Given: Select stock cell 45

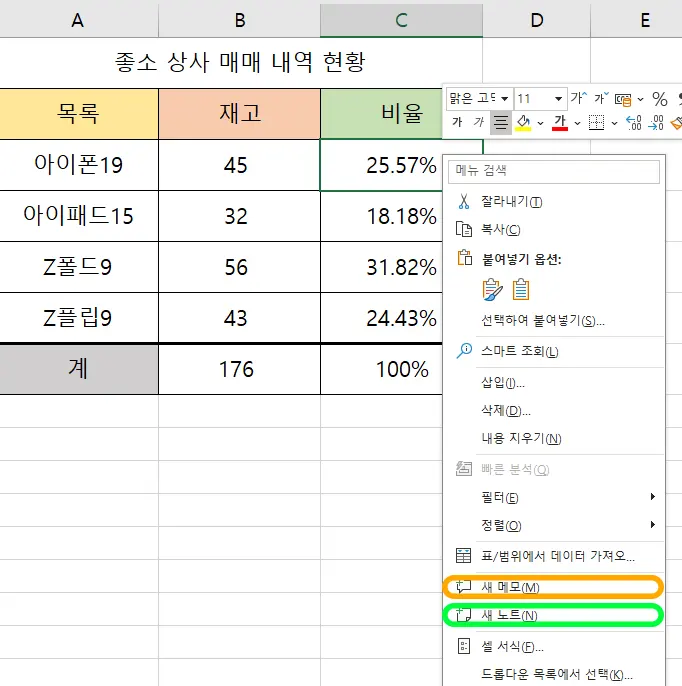Looking at the screenshot, I should pyautogui.click(x=239, y=165).
